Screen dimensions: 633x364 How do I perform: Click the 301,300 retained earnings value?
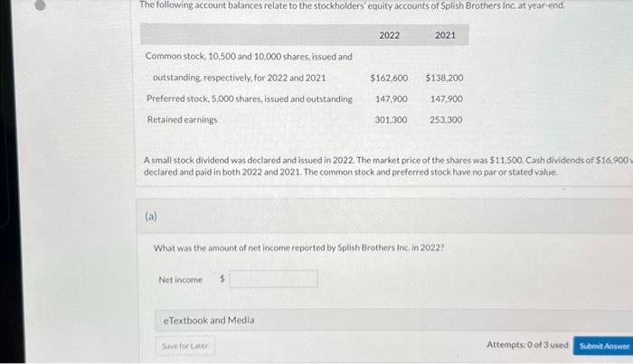(x=391, y=120)
